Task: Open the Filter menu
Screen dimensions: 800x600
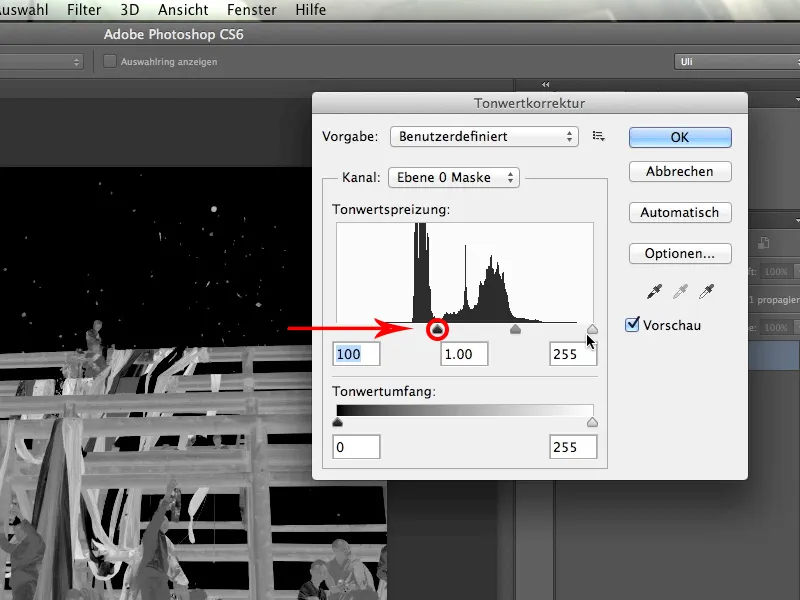Action: [84, 10]
